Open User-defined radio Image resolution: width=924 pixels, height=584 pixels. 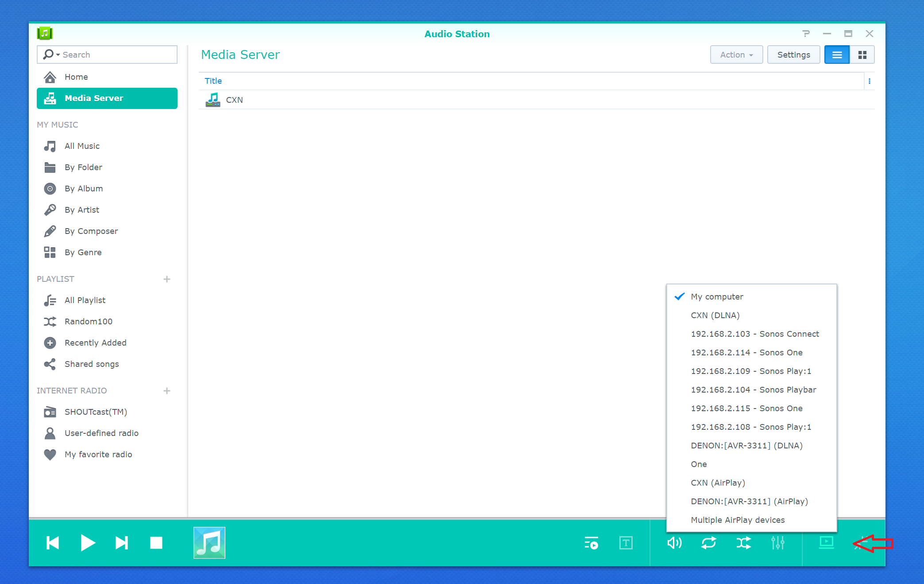click(107, 433)
